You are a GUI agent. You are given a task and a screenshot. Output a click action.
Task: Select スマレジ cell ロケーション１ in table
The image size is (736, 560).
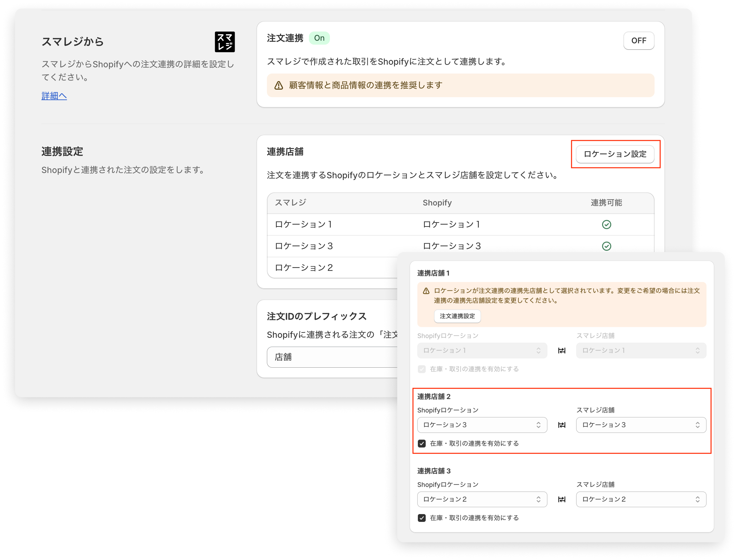coord(304,225)
